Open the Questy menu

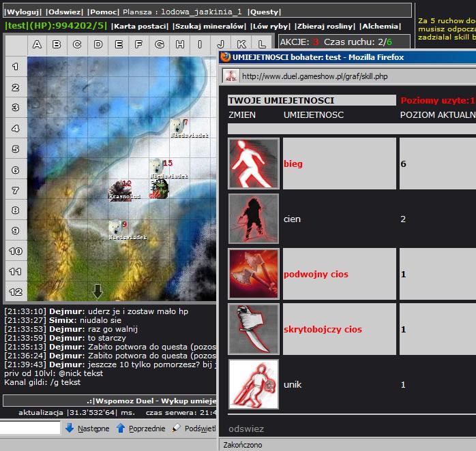pos(264,12)
